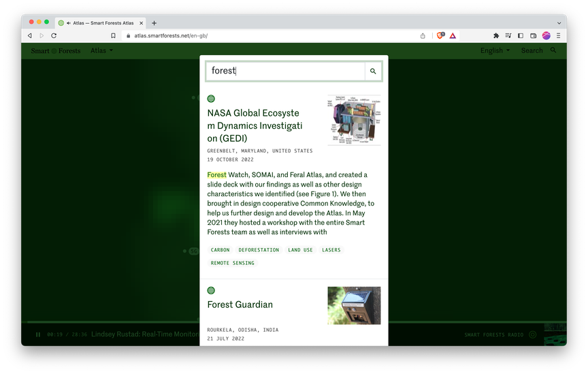The height and width of the screenshot is (374, 588).
Task: Click the GREENBELT, MARYLAND, UNITED STATES location text
Action: click(260, 151)
